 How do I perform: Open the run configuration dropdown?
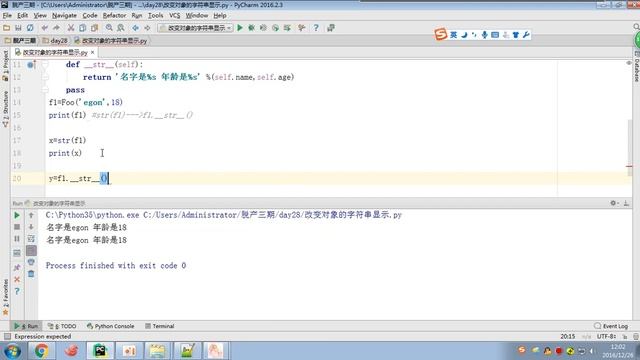click(x=195, y=28)
